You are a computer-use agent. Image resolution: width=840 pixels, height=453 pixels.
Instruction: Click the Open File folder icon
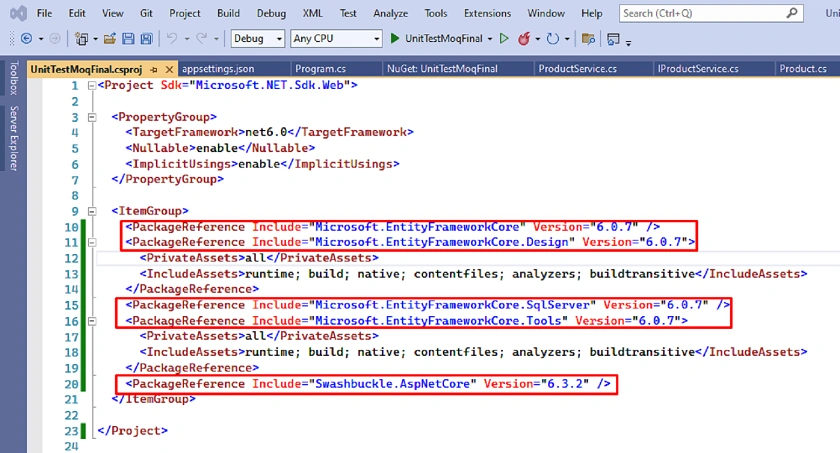click(110, 39)
